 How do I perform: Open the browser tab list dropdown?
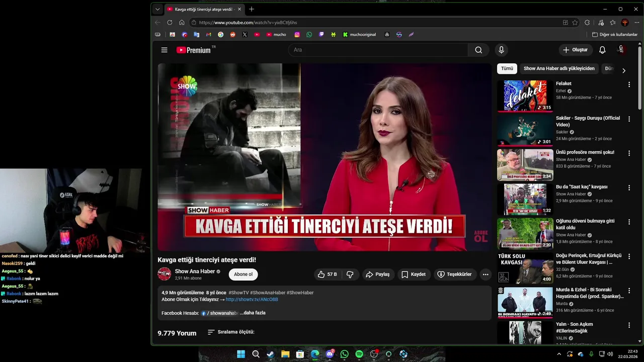157,9
